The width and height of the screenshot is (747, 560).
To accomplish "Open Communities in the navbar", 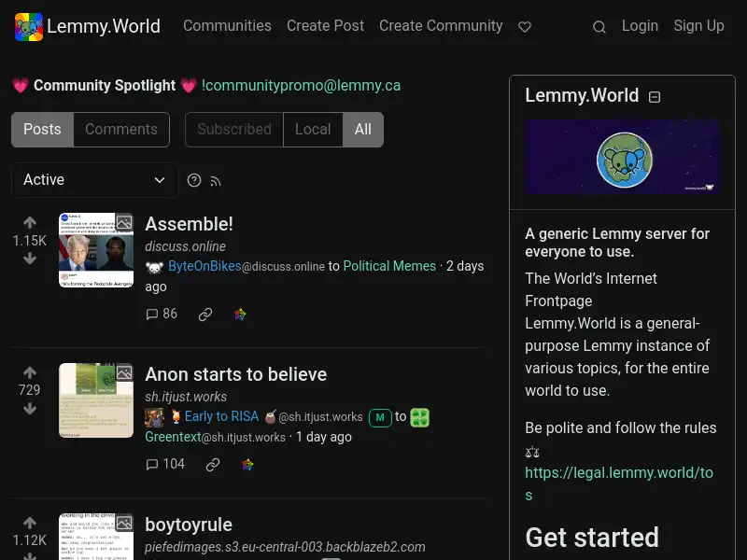I will (x=227, y=26).
